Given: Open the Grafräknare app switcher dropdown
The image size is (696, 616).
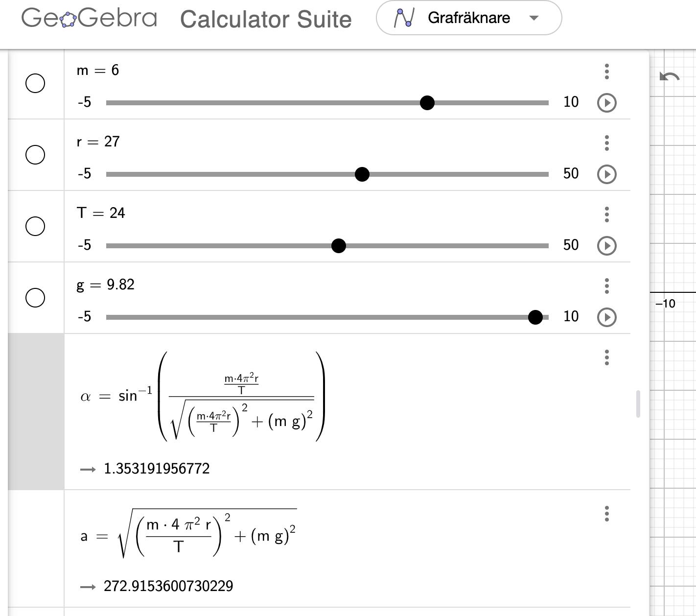Looking at the screenshot, I should 468,18.
